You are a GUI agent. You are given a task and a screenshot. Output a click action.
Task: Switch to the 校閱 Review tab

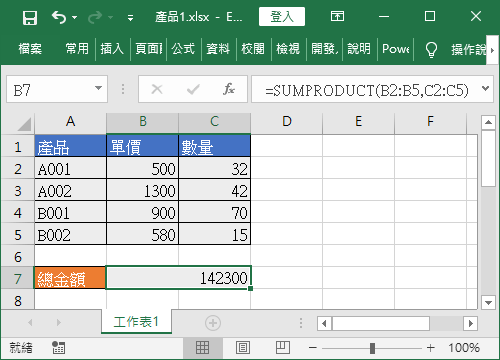tap(253, 49)
